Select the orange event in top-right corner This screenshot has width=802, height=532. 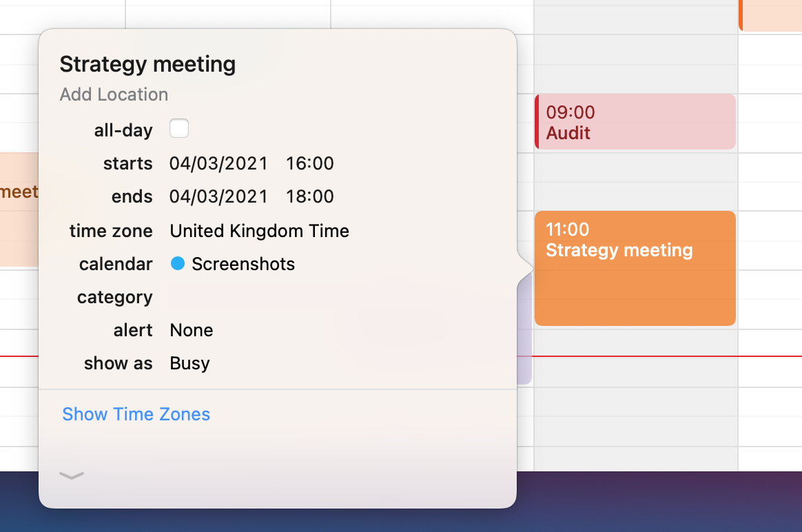[x=770, y=15]
